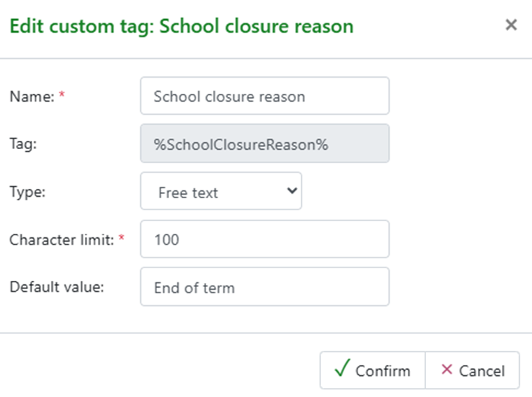Click the read-only %SchoolClosureReason% tag field

pos(264,144)
